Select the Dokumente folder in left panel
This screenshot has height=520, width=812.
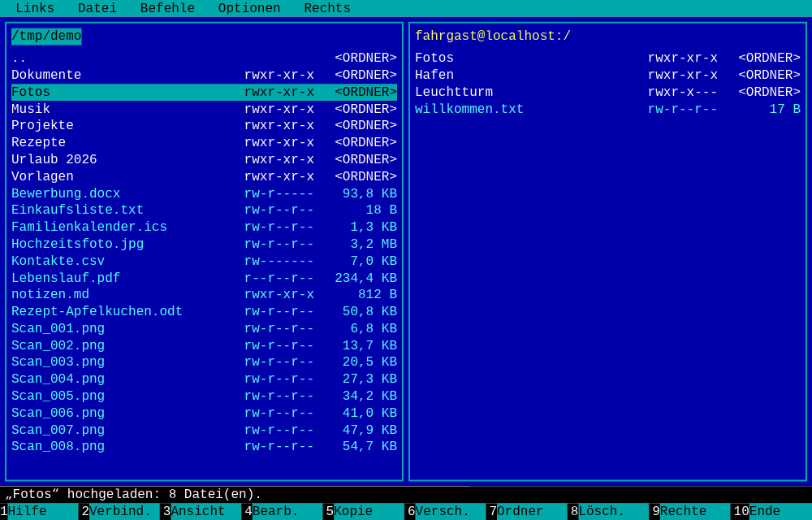(204, 75)
